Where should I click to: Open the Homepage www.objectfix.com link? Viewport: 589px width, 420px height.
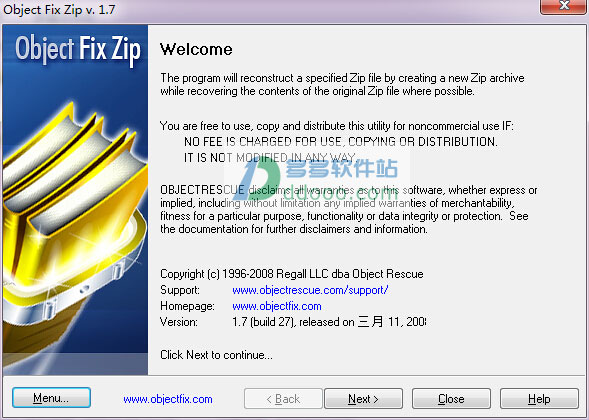(277, 306)
